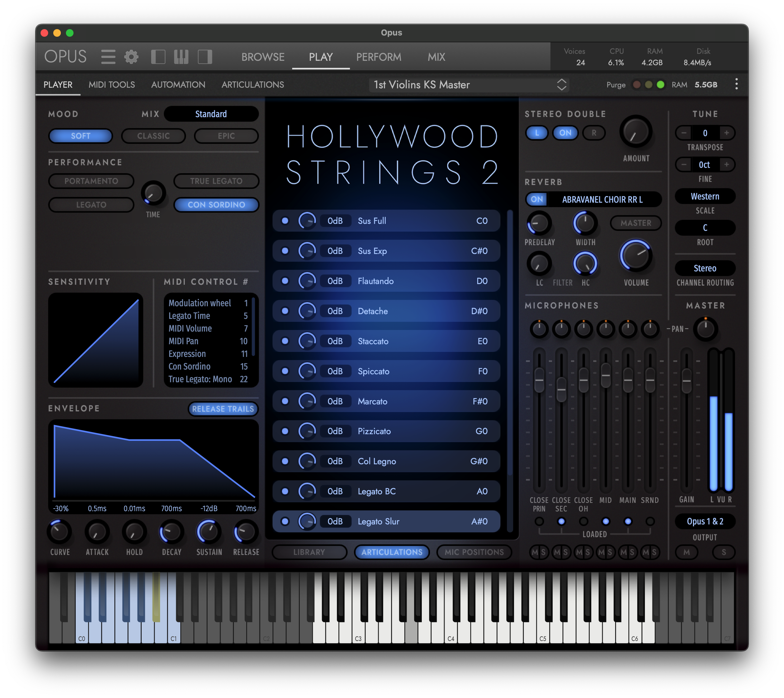Click the LIBRARY button below articulations
784x698 pixels.
point(309,552)
